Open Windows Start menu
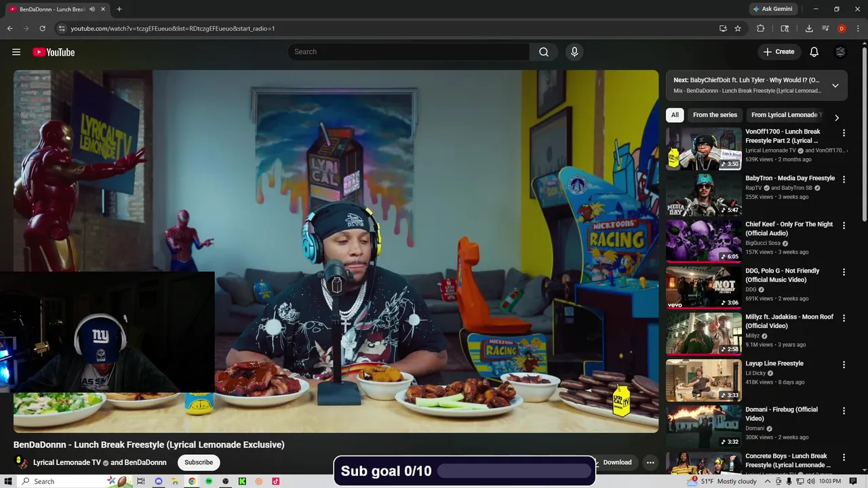Viewport: 868px width, 488px height. coord(8,481)
